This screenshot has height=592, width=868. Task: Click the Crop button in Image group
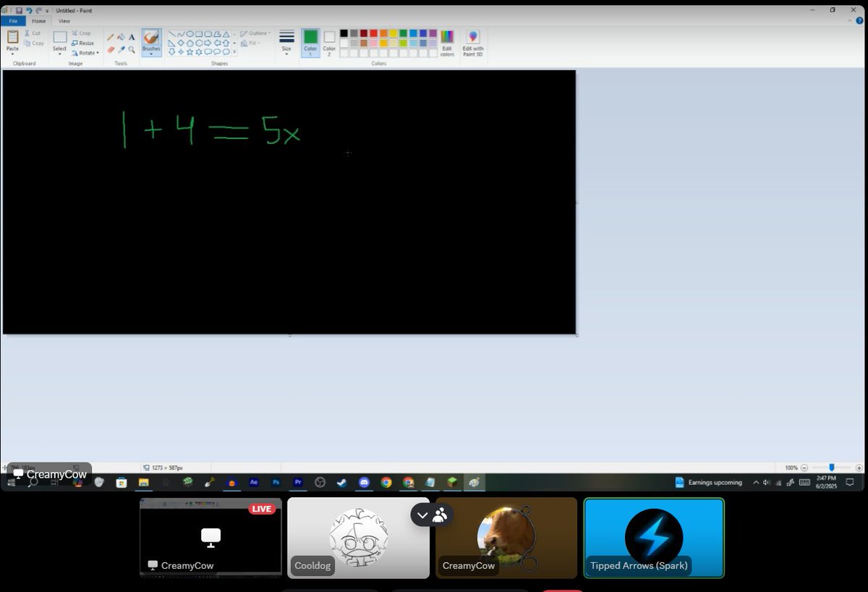pyautogui.click(x=82, y=33)
